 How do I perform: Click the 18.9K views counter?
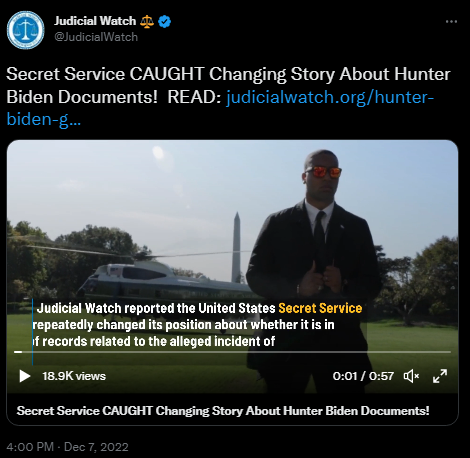coord(74,376)
